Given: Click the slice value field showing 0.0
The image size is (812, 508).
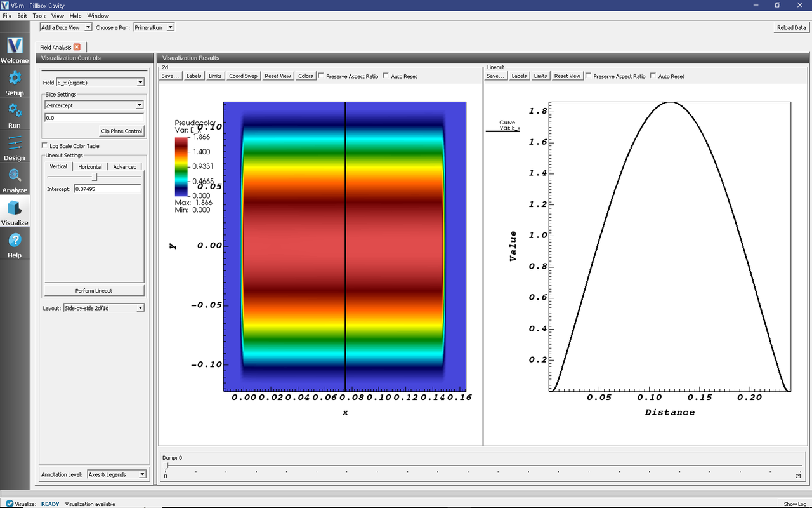Looking at the screenshot, I should 94,118.
